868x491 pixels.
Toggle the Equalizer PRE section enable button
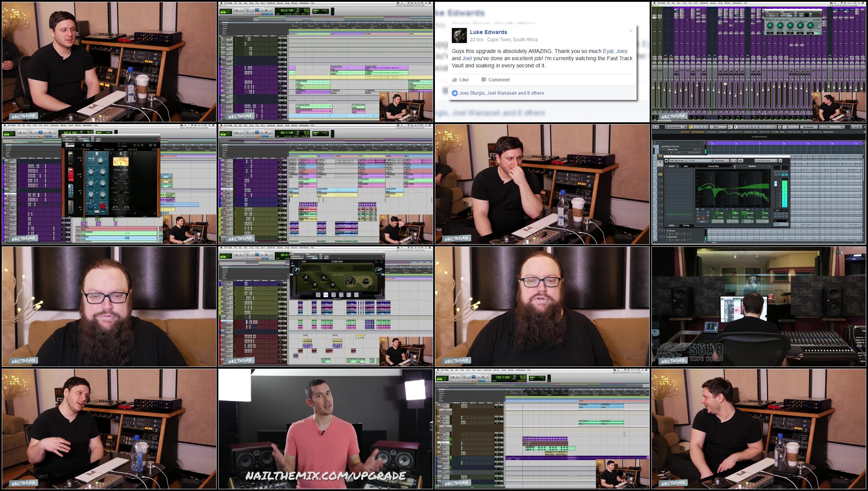tap(697, 209)
